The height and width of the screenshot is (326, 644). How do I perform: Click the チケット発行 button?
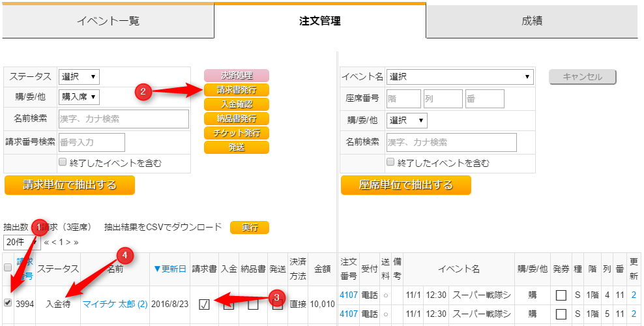point(236,133)
